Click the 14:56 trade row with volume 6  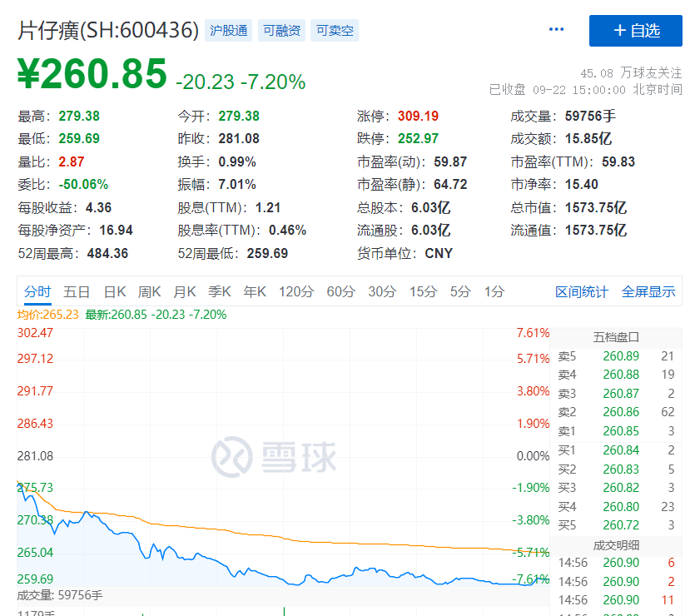pyautogui.click(x=616, y=563)
